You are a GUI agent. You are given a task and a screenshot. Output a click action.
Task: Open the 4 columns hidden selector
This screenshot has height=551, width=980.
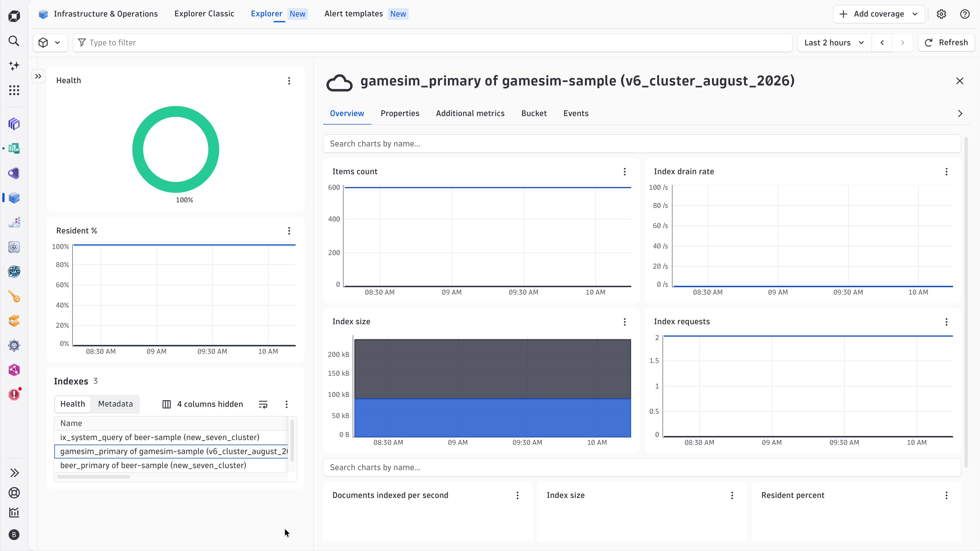pyautogui.click(x=203, y=404)
